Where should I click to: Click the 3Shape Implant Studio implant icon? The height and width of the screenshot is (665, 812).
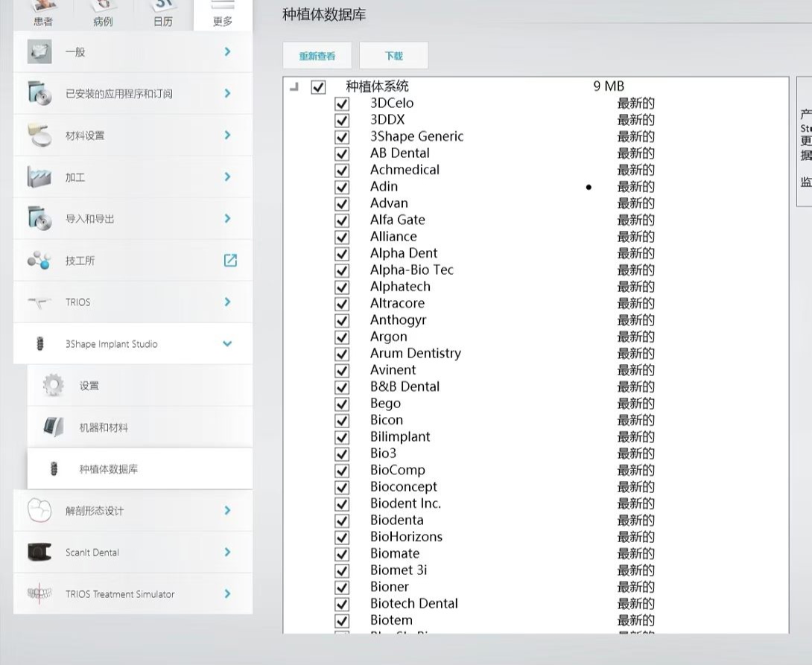pyautogui.click(x=40, y=343)
